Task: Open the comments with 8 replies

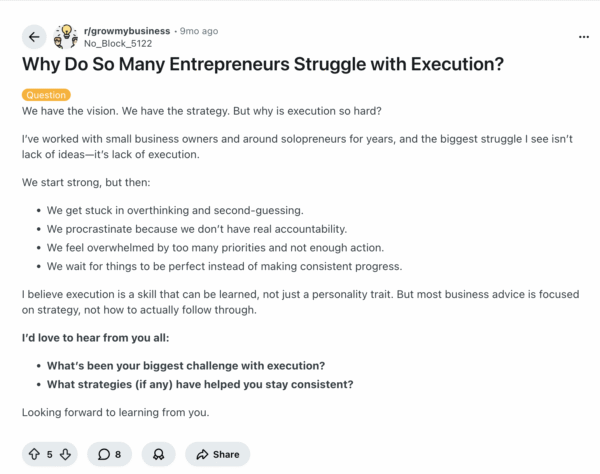Action: tap(110, 454)
